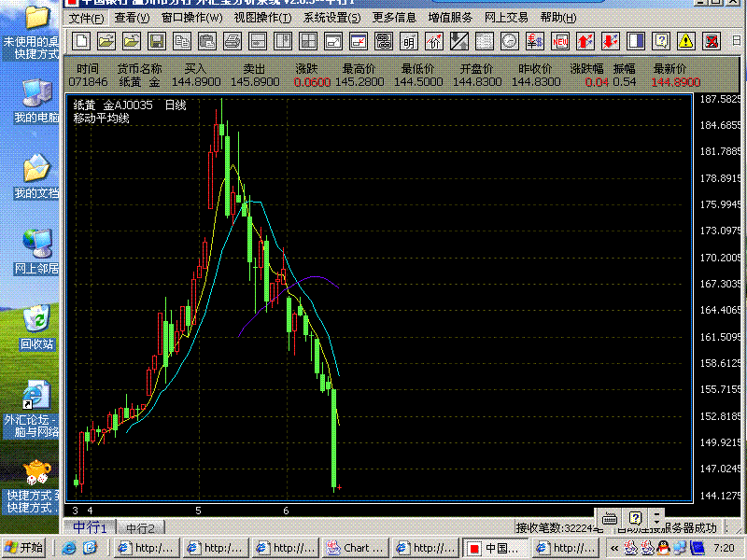Open the 窗口操作(W) menu
The height and width of the screenshot is (560, 747).
click(191, 18)
